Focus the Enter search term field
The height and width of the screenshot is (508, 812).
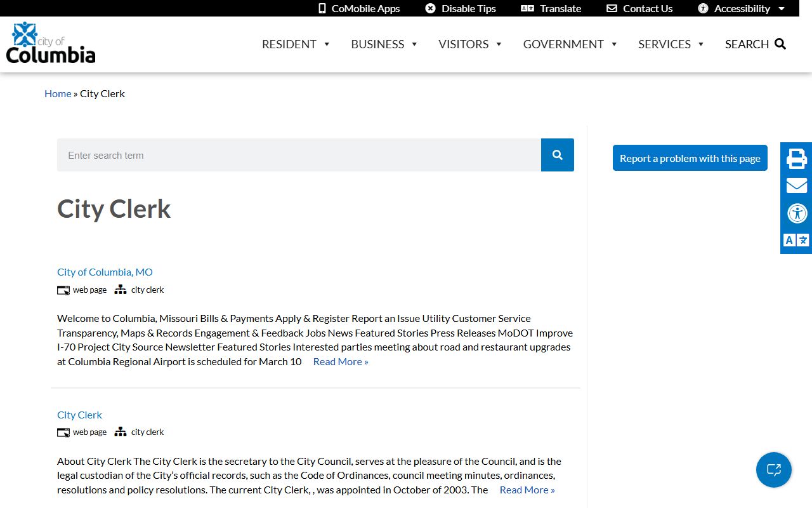click(299, 155)
